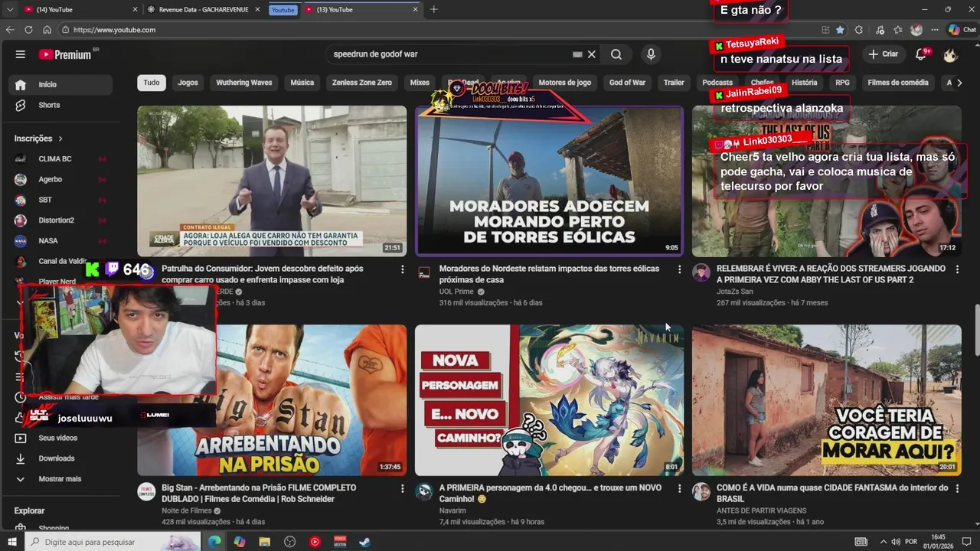Click the youtube.com address bar
This screenshot has width=980, height=551.
click(x=436, y=30)
